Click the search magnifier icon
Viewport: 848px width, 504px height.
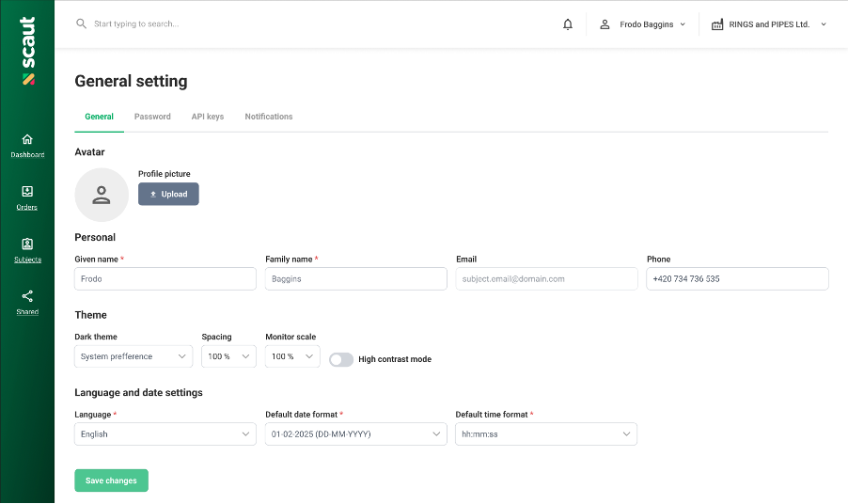tap(81, 24)
